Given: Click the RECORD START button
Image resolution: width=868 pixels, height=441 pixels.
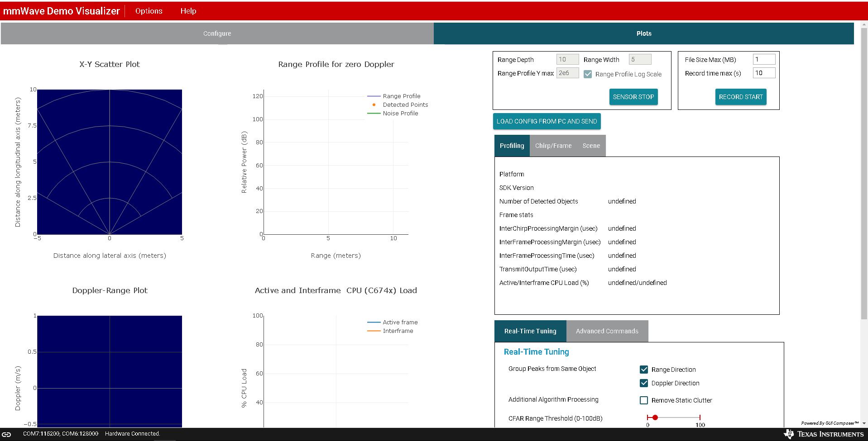Looking at the screenshot, I should click(741, 97).
